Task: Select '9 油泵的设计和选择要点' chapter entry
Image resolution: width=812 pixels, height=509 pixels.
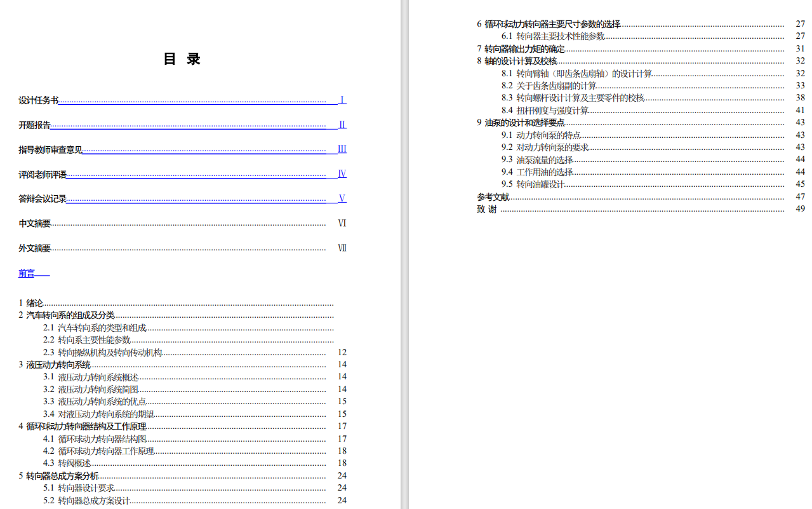Action: point(641,123)
